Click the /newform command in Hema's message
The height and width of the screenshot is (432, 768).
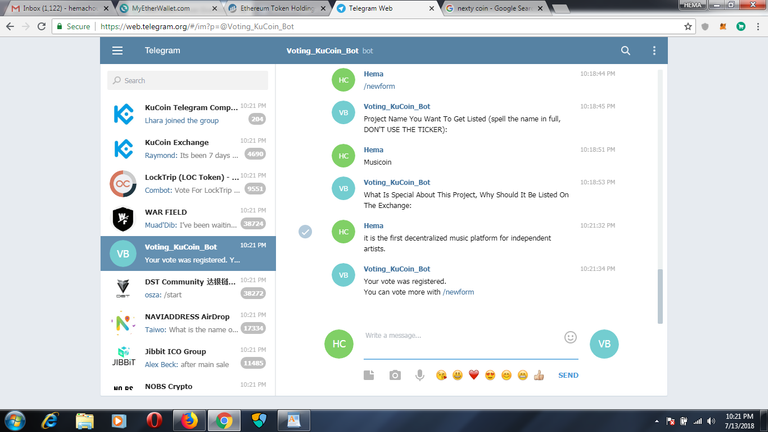[x=379, y=86]
